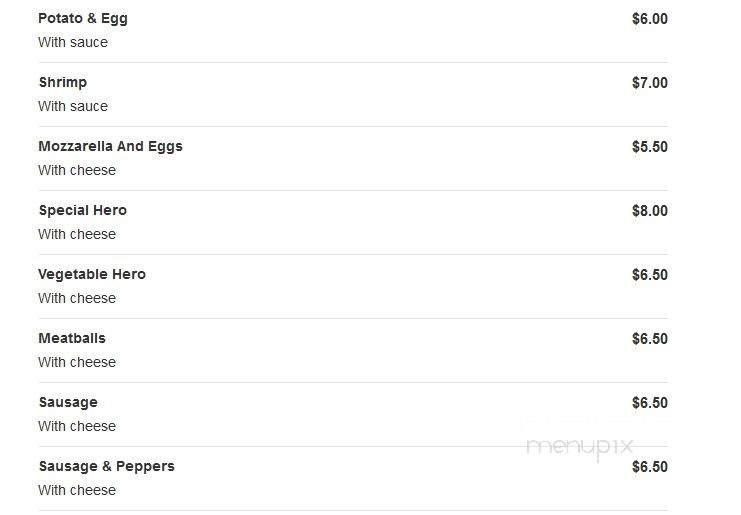This screenshot has height=515, width=741.
Task: Click the $6.50 price next to Sausage & Peppers
Action: 650,467
